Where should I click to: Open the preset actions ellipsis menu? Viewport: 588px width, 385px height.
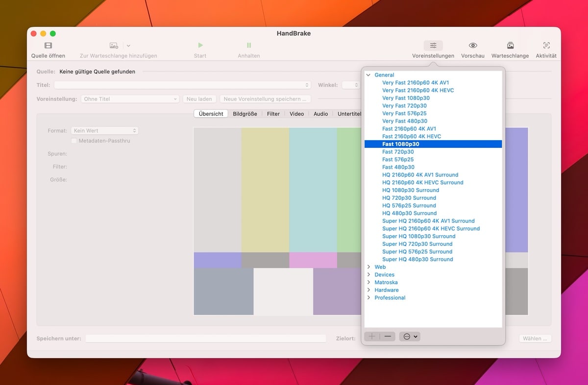[x=410, y=337]
